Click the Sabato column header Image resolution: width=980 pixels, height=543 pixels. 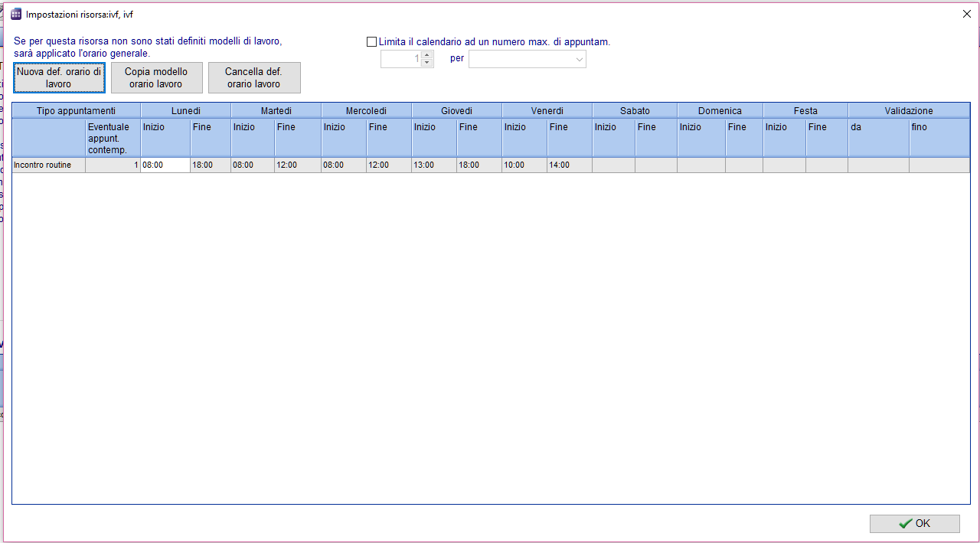635,111
